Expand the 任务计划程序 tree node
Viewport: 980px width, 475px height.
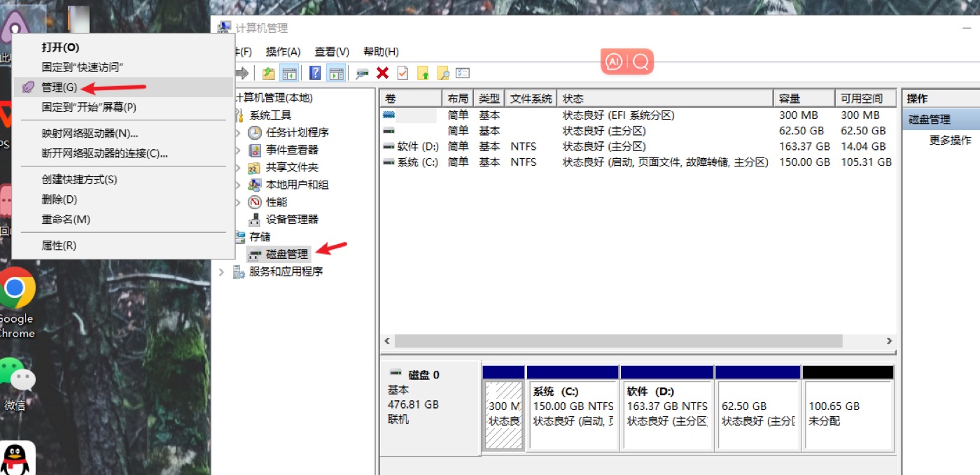(237, 132)
